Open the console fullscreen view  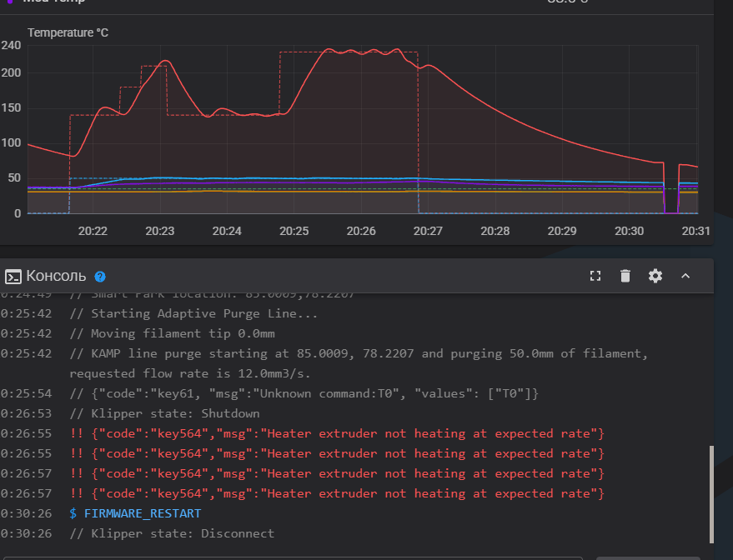(x=595, y=276)
